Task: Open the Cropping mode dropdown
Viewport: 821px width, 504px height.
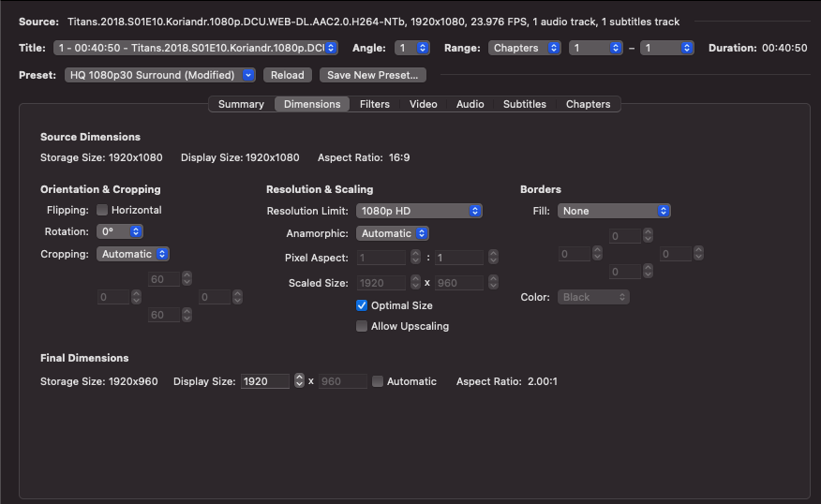Action: tap(132, 254)
